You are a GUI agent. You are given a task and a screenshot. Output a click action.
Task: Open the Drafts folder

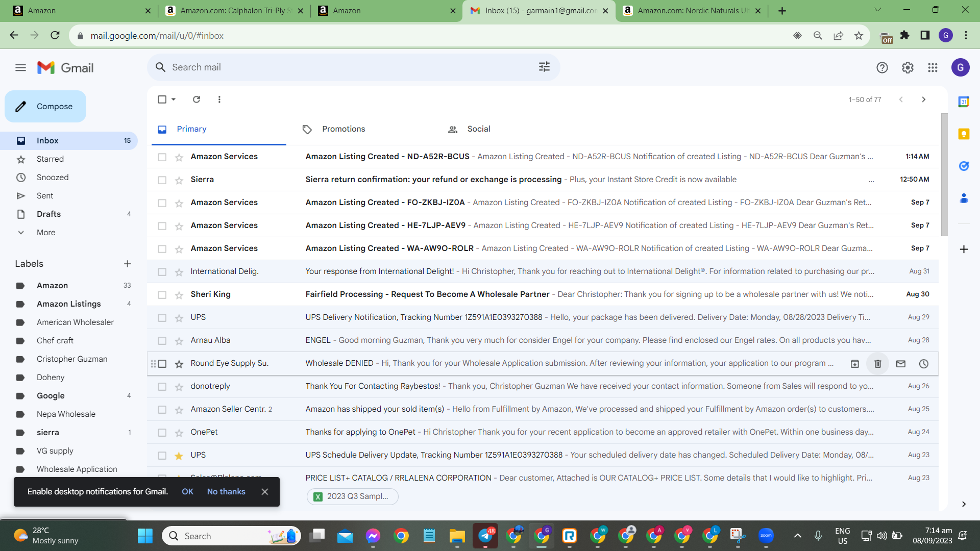[x=48, y=214]
